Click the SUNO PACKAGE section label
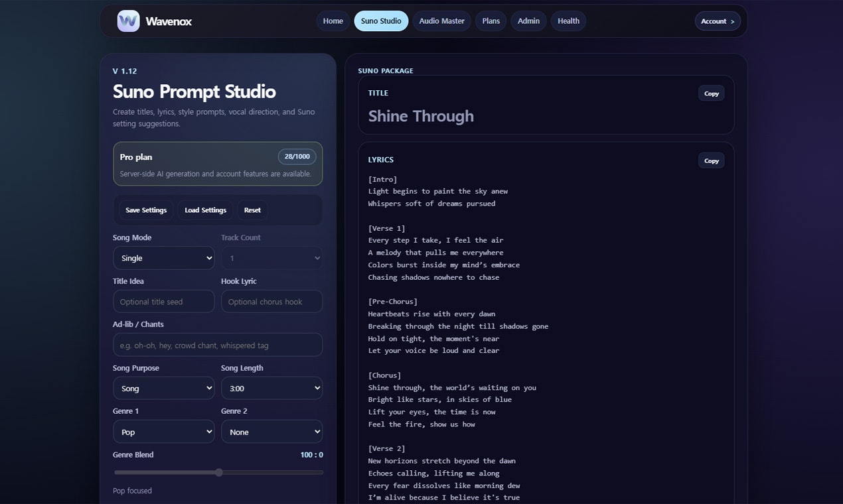 [386, 71]
